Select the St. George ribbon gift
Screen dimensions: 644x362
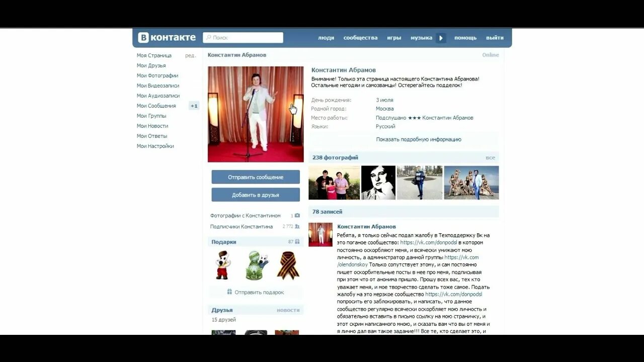tap(287, 265)
